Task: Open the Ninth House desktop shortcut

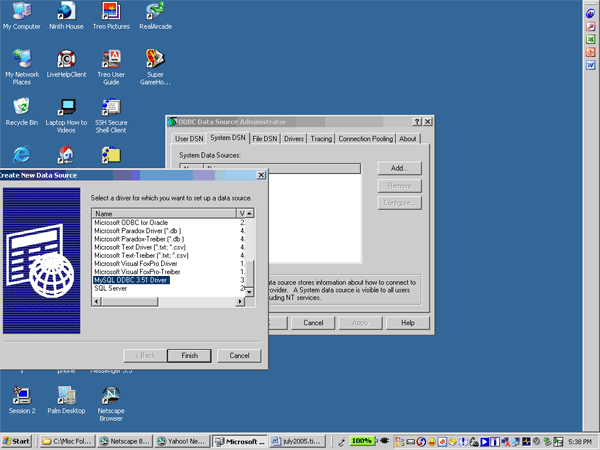Action: 66,15
